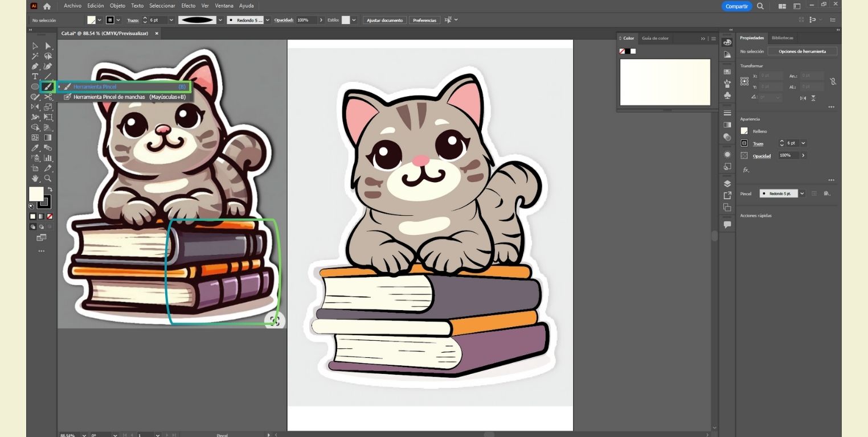Open the Layers panel icon

tap(727, 184)
